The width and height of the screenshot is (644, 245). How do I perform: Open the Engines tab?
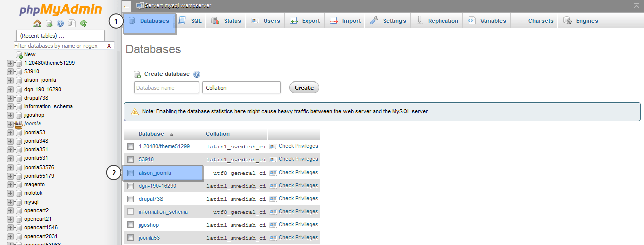(581, 21)
